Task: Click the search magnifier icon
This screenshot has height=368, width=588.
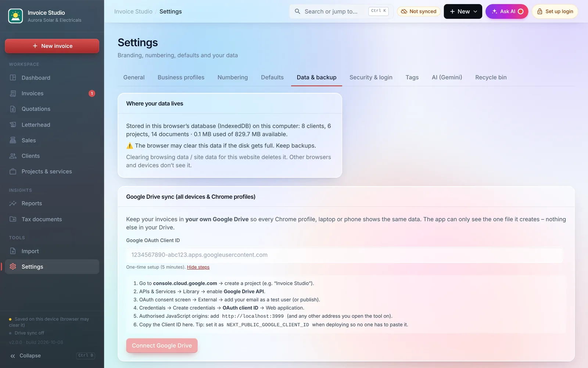Action: [297, 11]
